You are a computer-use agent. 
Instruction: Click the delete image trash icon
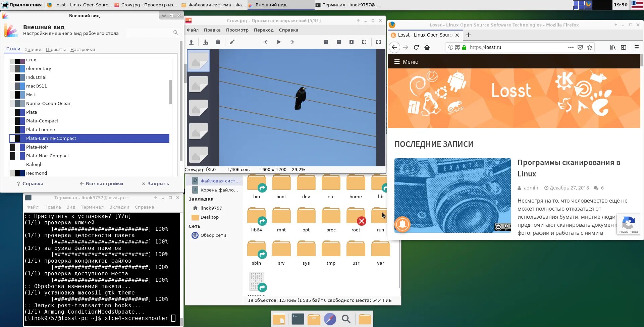[218, 42]
